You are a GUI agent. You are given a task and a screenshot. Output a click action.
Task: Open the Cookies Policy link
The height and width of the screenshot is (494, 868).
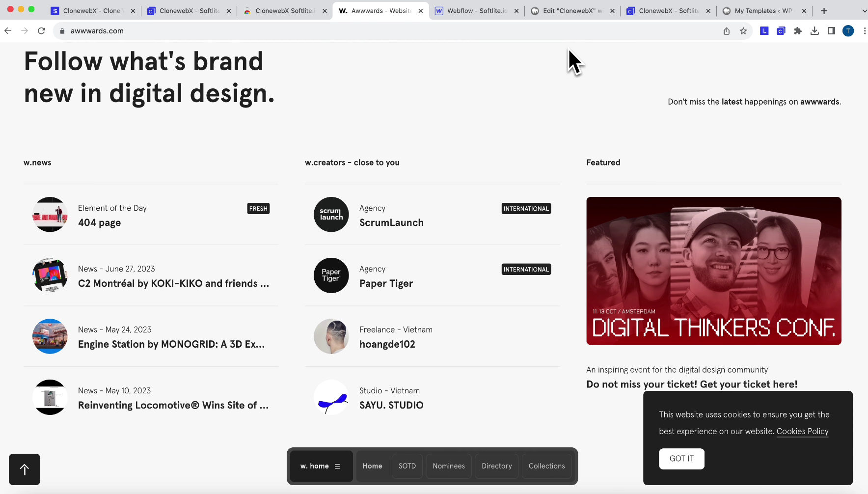(x=802, y=432)
